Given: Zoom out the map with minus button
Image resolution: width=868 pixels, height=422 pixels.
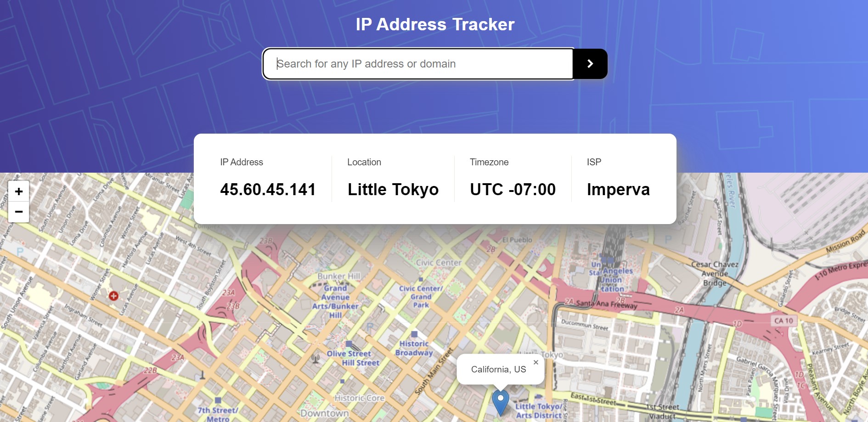Looking at the screenshot, I should (x=19, y=212).
